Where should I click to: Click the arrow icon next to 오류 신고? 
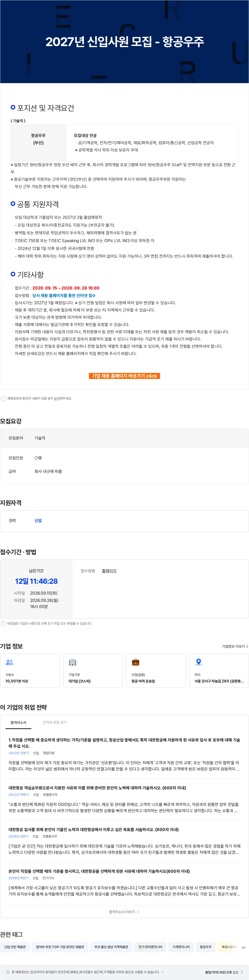pos(242,972)
